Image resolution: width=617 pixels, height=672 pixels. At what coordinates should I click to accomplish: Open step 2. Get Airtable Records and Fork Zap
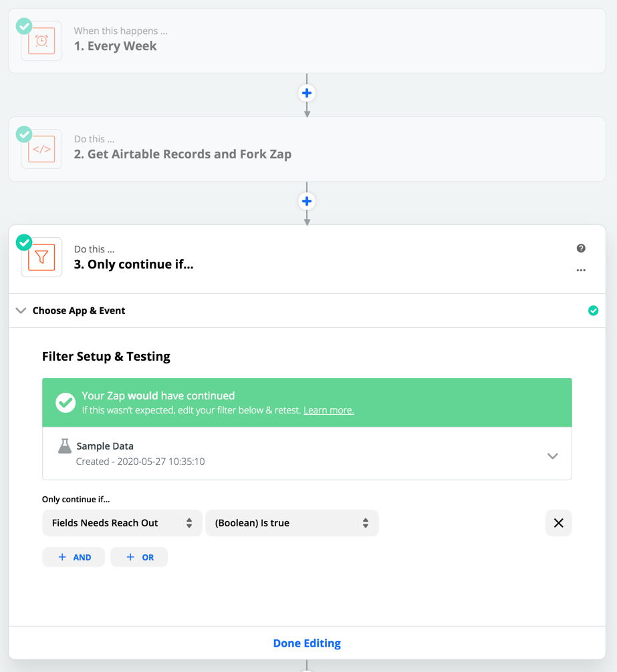pyautogui.click(x=307, y=149)
